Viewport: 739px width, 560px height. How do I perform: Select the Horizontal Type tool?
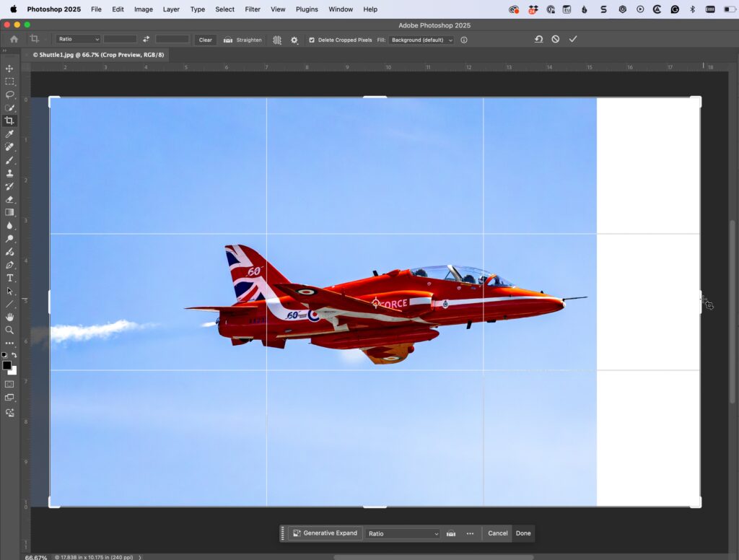click(9, 278)
